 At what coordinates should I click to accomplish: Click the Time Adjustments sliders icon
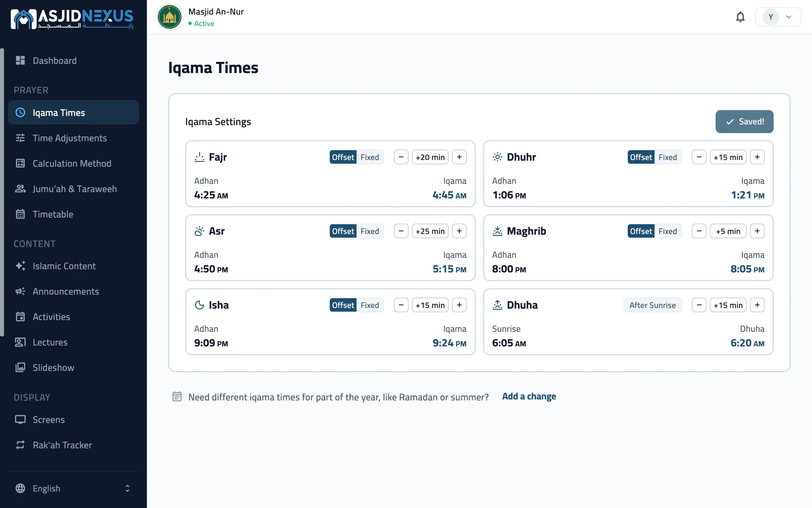(x=21, y=138)
